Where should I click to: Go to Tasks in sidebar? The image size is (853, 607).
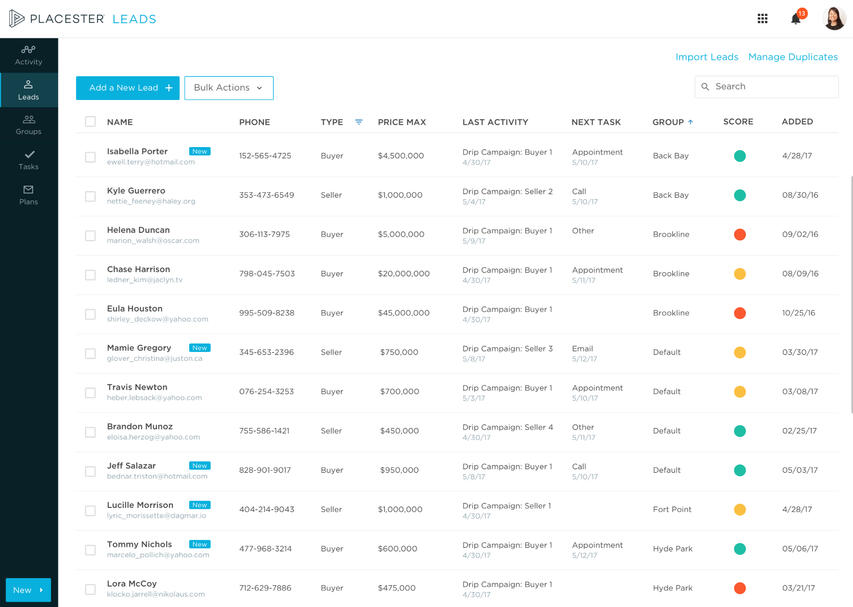pyautogui.click(x=28, y=160)
